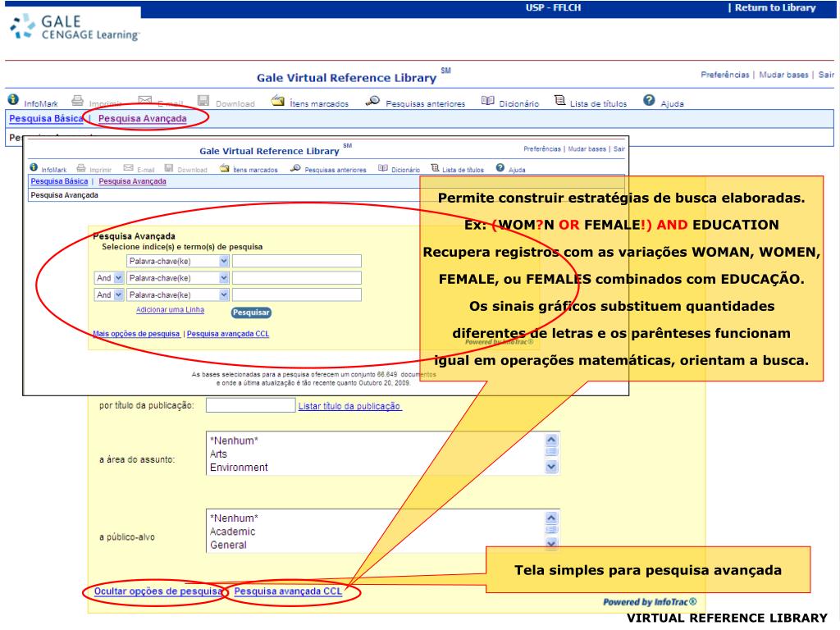
Task: Focus the third search term input field
Action: [x=297, y=294]
